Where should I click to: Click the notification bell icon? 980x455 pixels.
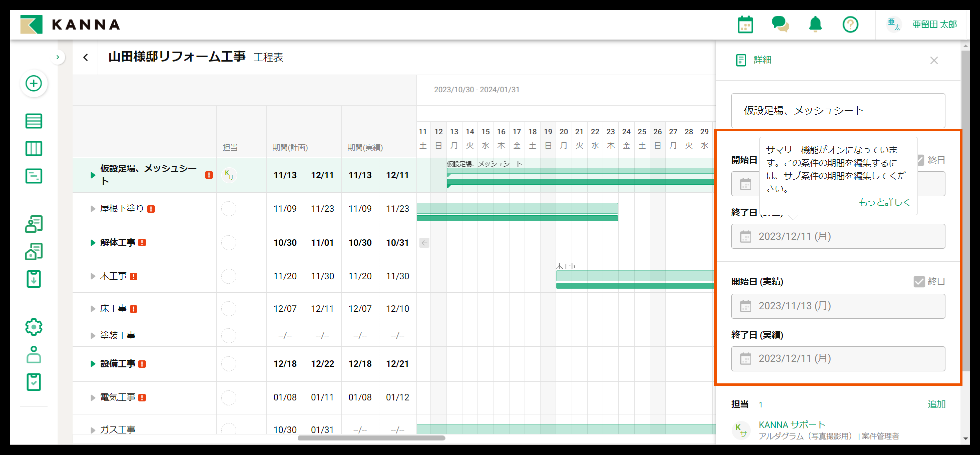pyautogui.click(x=815, y=25)
